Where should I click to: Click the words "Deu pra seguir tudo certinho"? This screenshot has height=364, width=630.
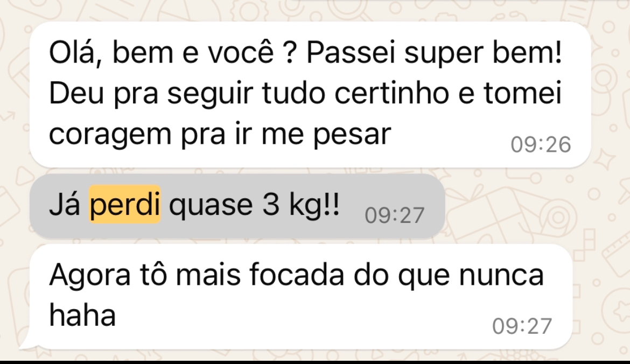coord(249,94)
